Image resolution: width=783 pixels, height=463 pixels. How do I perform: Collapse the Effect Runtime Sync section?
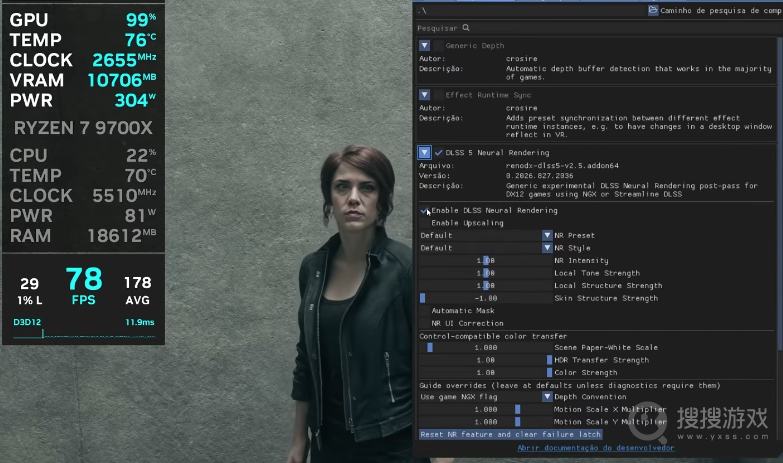point(424,94)
